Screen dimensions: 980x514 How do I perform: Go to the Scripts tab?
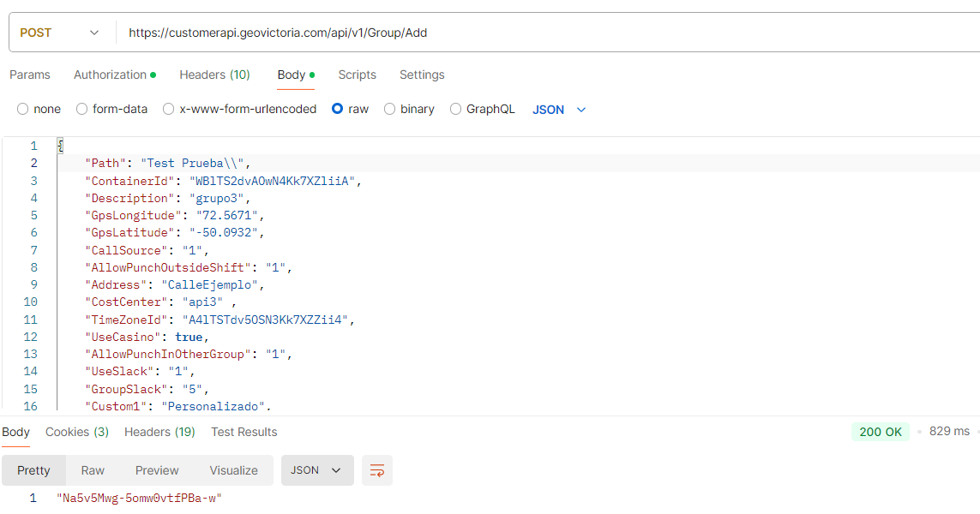pos(357,75)
